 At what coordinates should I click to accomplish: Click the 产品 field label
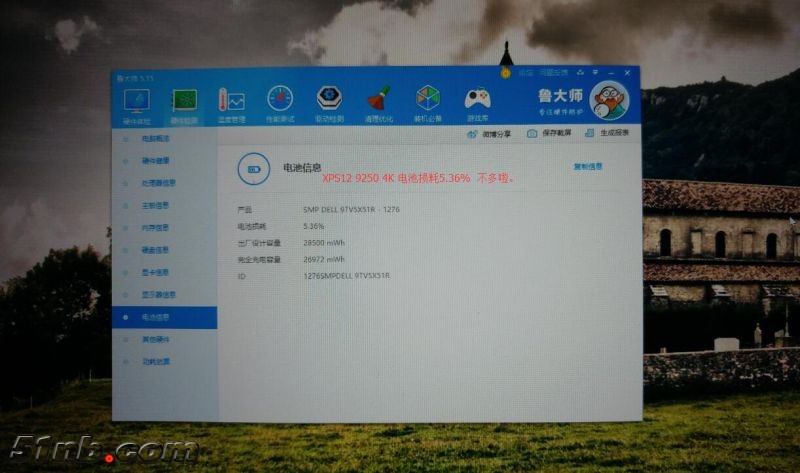click(244, 210)
